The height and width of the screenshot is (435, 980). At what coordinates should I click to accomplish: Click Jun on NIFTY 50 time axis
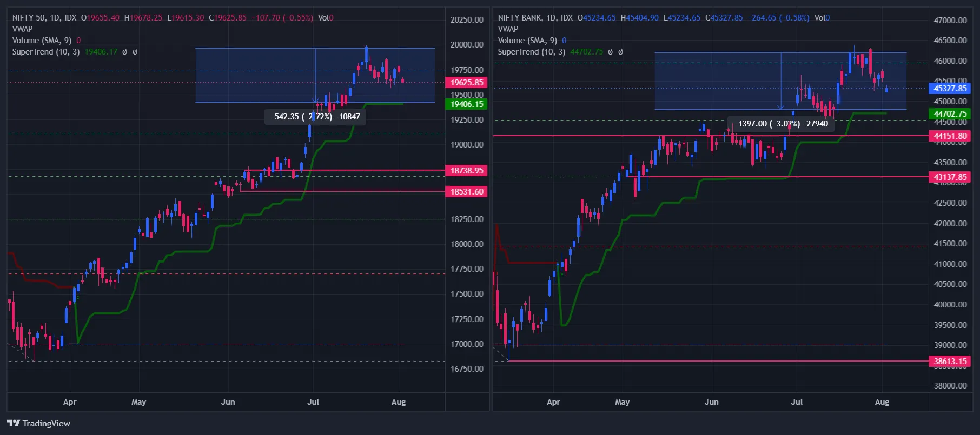[228, 402]
